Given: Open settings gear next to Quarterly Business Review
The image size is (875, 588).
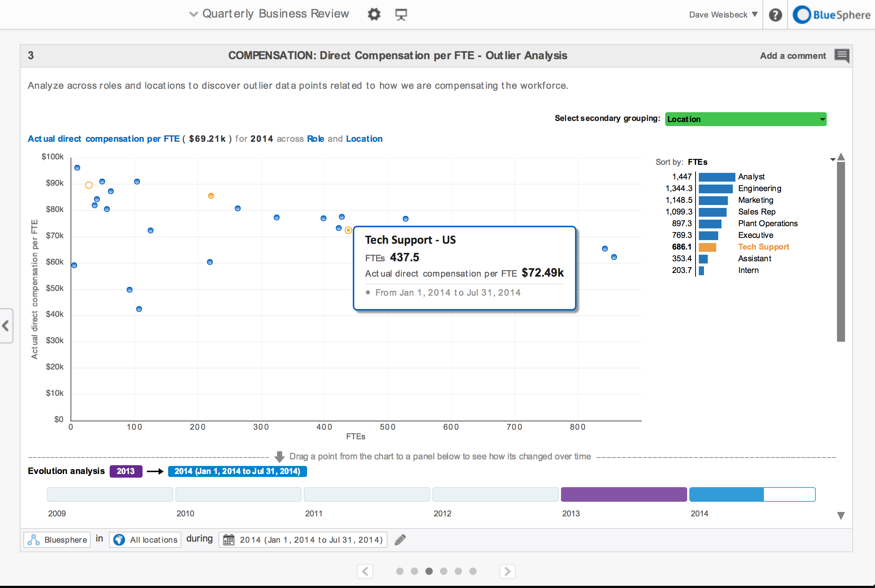Looking at the screenshot, I should 374,15.
